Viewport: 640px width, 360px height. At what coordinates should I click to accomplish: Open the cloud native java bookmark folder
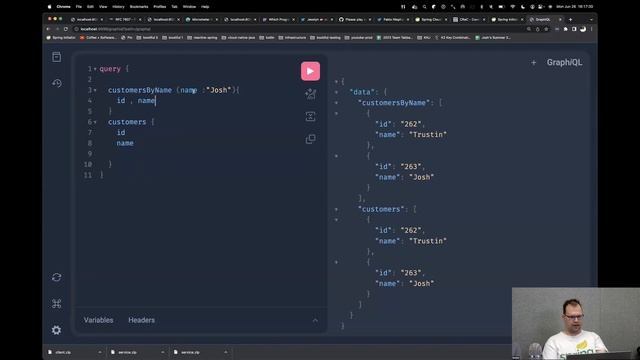[x=239, y=38]
